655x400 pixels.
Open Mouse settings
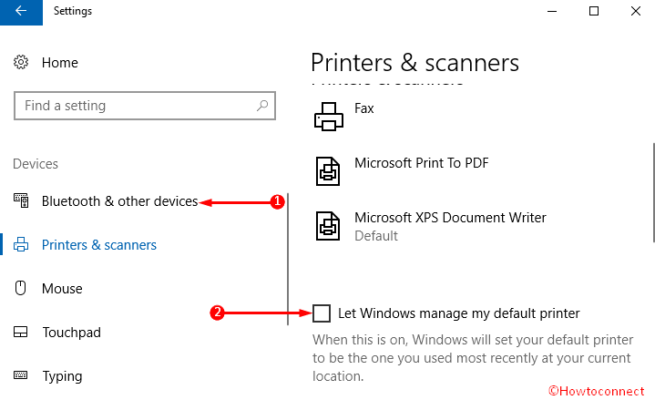click(62, 289)
